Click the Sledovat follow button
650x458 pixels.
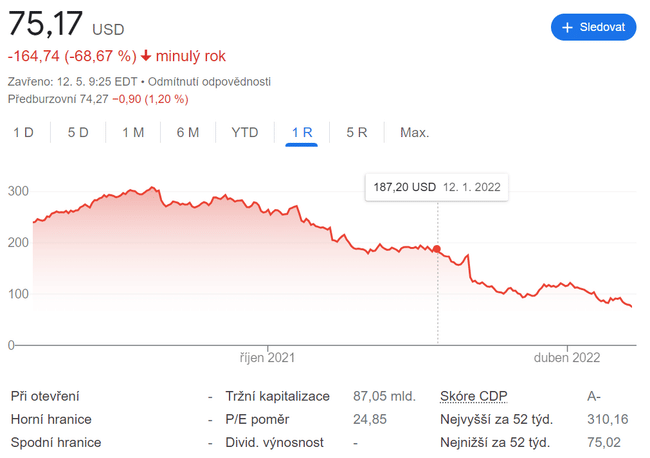[593, 27]
